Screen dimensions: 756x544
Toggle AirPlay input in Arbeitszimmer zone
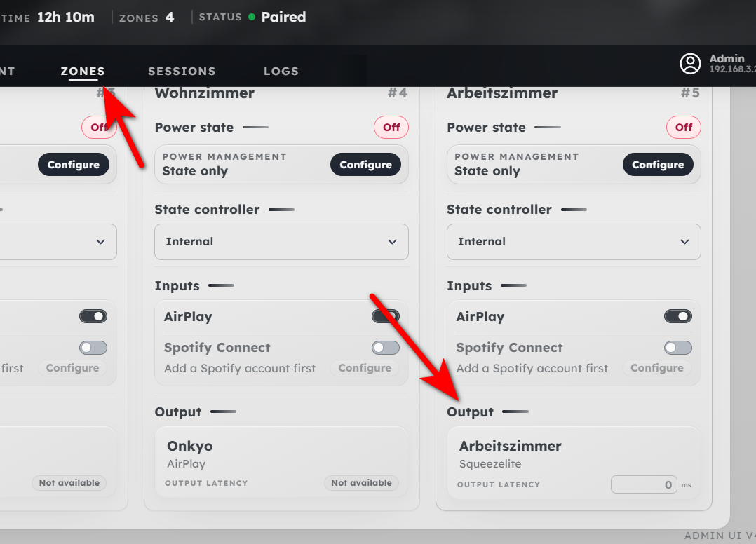tap(677, 316)
